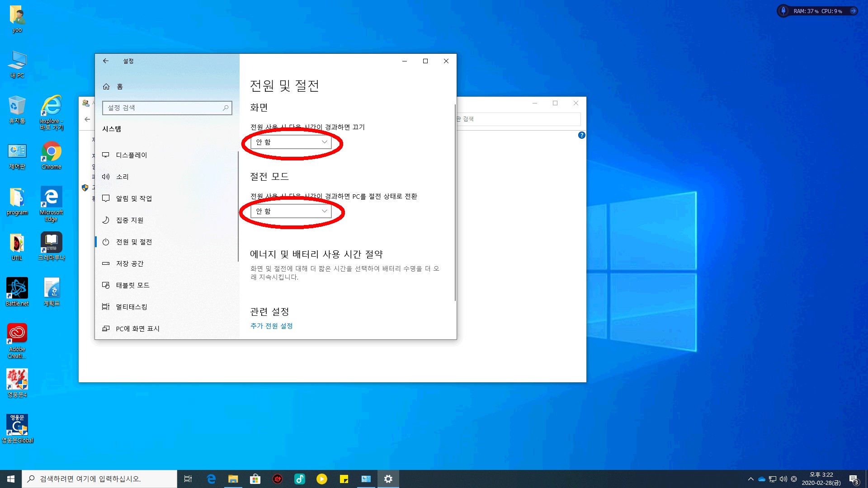Image resolution: width=868 pixels, height=488 pixels.
Task: Click the Windows Start button
Action: point(11,479)
